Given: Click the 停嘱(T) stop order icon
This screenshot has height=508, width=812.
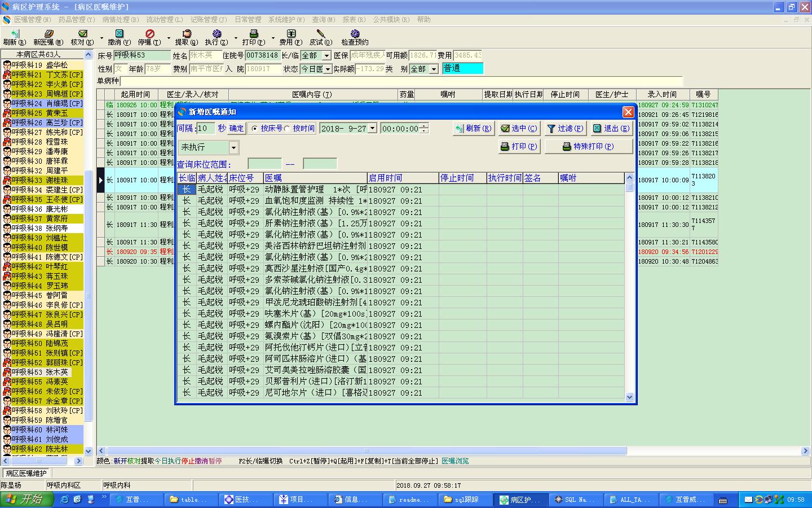Looking at the screenshot, I should [x=149, y=38].
